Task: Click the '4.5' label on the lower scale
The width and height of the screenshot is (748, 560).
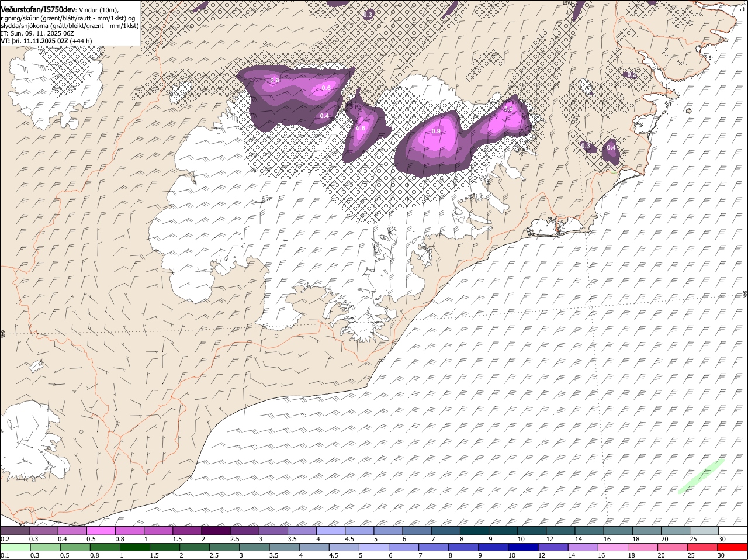Action: [334, 555]
